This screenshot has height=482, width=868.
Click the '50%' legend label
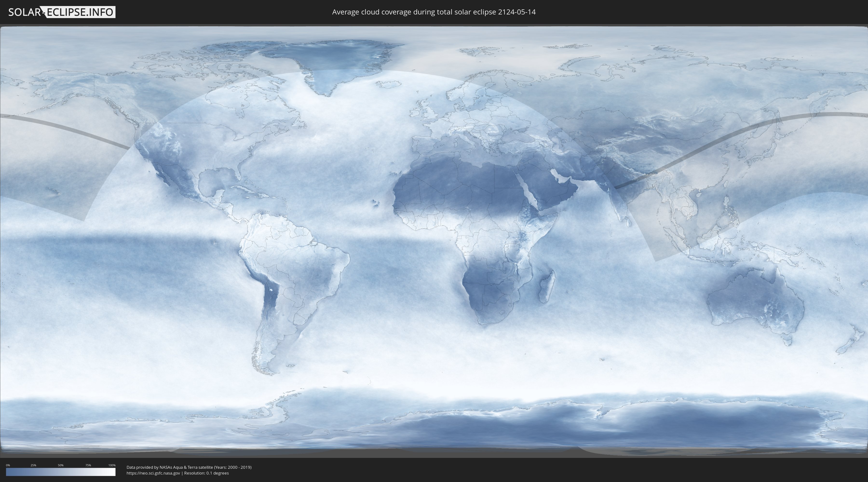tap(61, 465)
